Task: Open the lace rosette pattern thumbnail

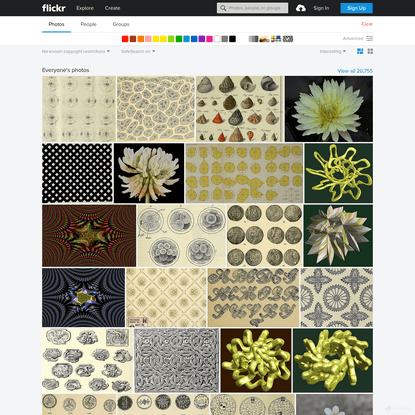Action: point(337,297)
